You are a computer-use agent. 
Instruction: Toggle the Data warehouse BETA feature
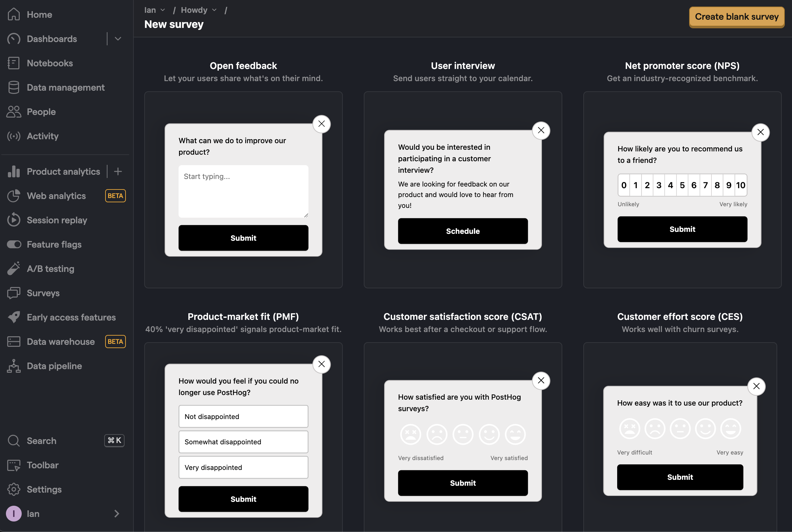click(59, 342)
